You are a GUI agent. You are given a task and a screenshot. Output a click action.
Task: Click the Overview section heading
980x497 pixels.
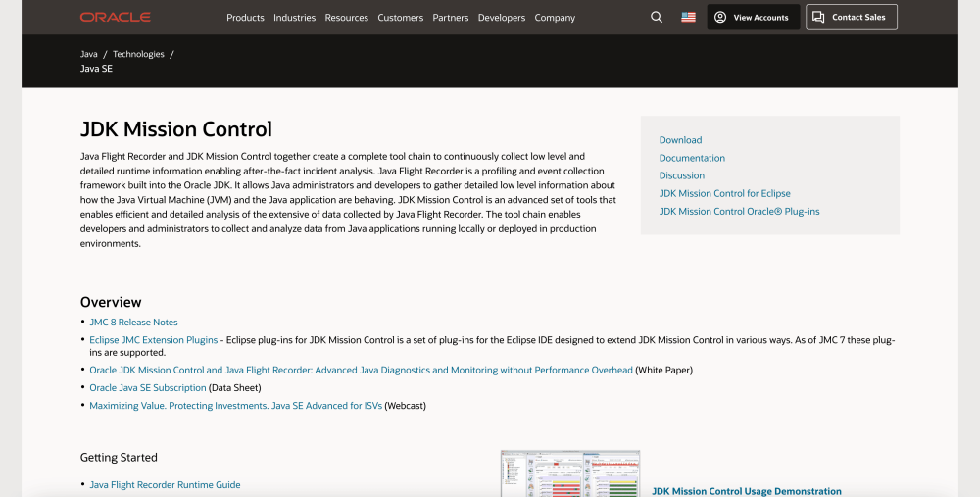(111, 302)
